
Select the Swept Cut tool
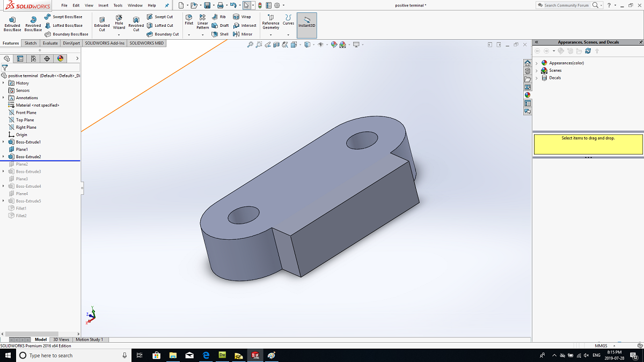coord(160,17)
